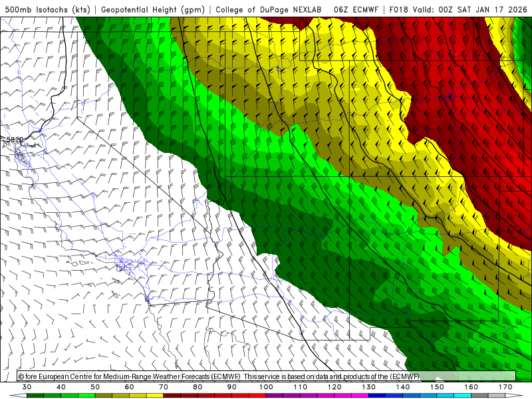Click the 160 label on the color scale

coord(471,387)
